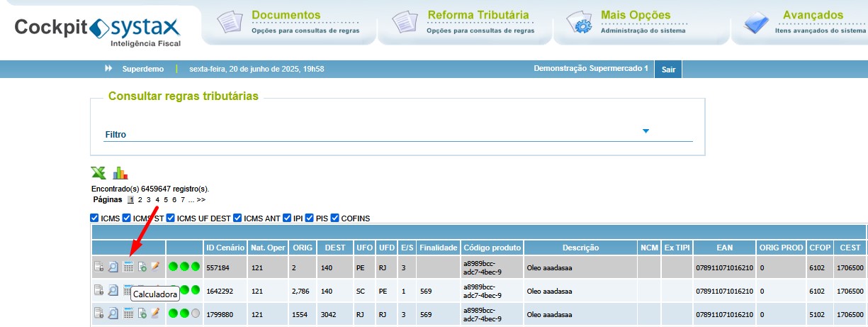Click the Sair button
Image resolution: width=868 pixels, height=327 pixels.
click(669, 70)
